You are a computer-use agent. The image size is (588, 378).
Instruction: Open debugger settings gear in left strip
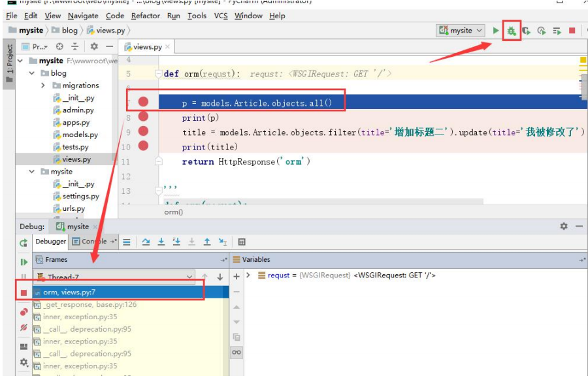point(24,362)
